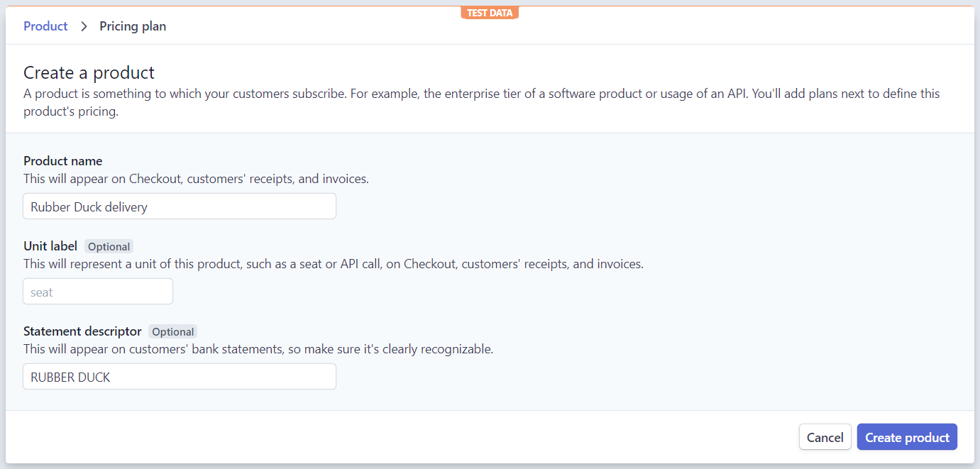Select the Product name input containing Rubber Duck delivery

tap(179, 206)
